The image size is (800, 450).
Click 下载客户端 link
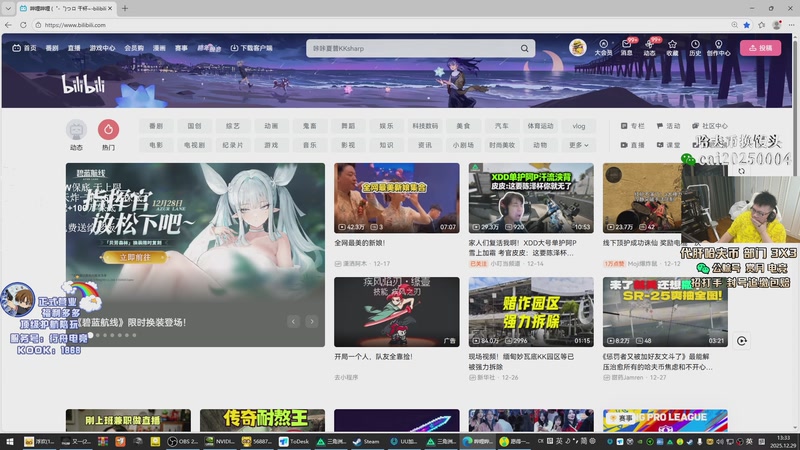[x=252, y=48]
